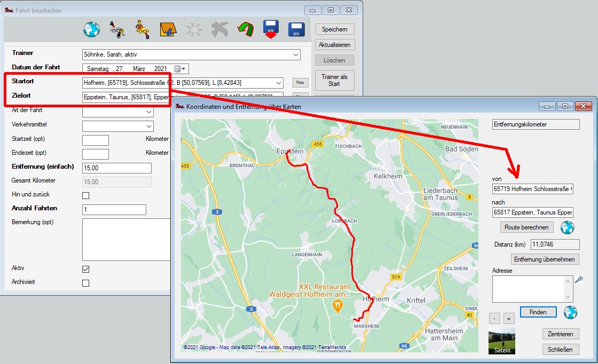Click the magnifier icon next to Adresse box
598x364 pixels.
tap(579, 279)
